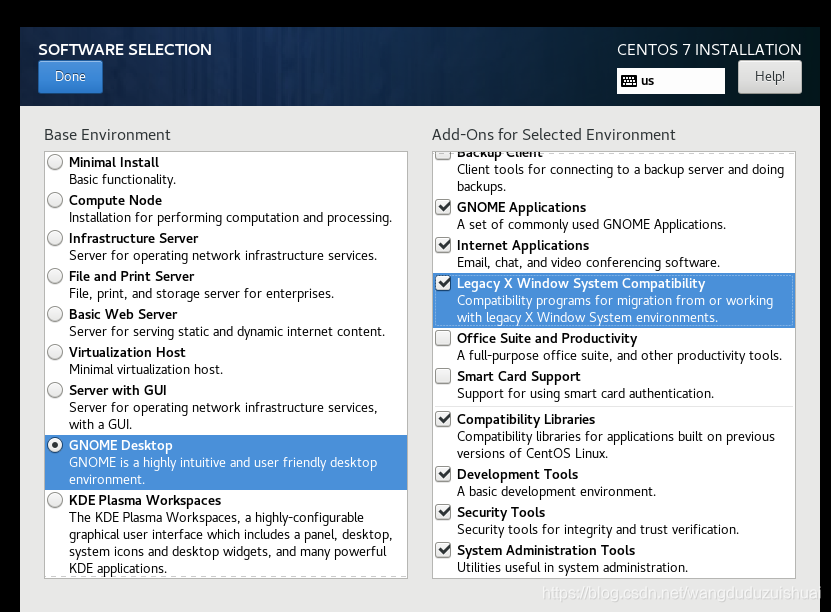Viewport: 831px width, 612px height.
Task: Click the blue Done button
Action: pyautogui.click(x=70, y=77)
